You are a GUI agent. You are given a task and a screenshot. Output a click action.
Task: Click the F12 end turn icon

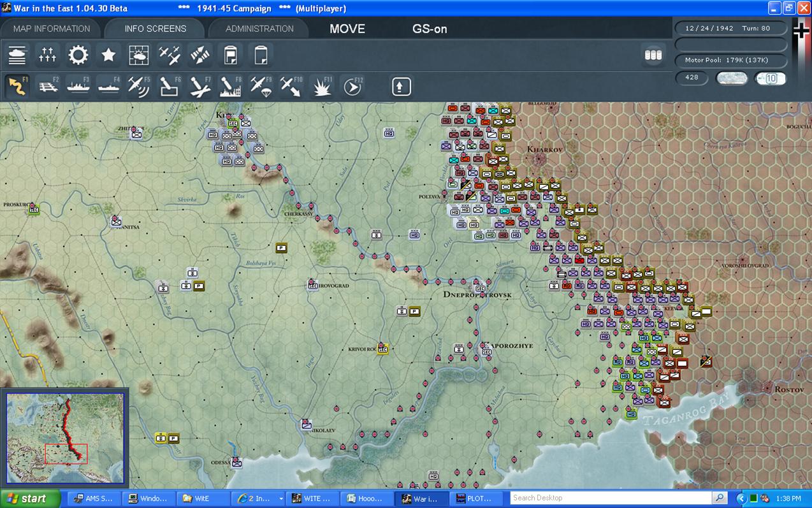pos(352,86)
